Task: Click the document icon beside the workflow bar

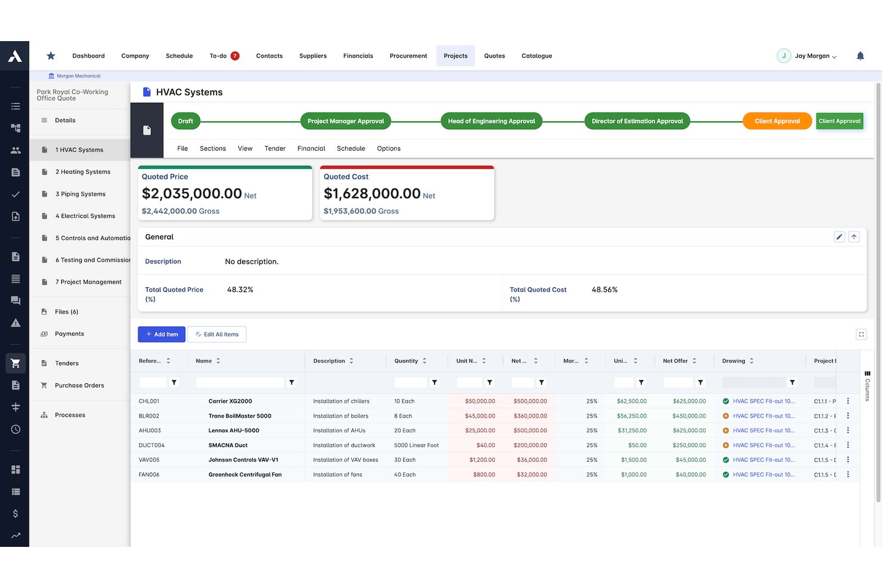Action: pos(147,130)
